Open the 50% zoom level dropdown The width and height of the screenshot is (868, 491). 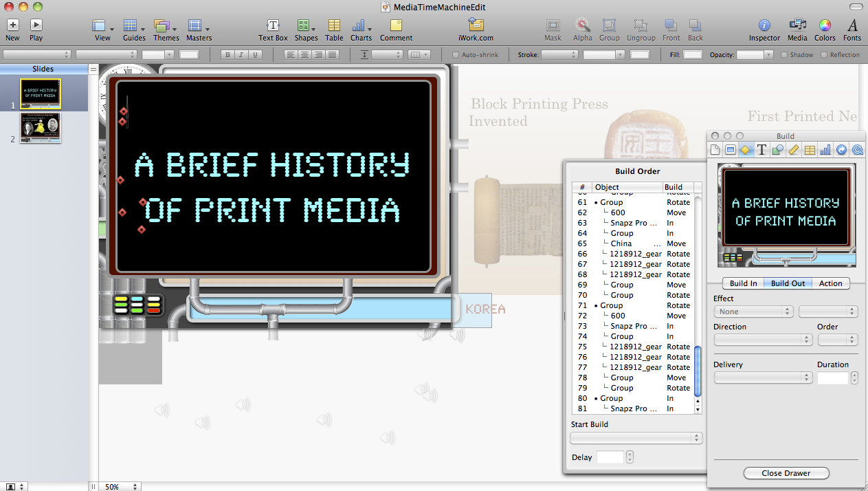[121, 486]
